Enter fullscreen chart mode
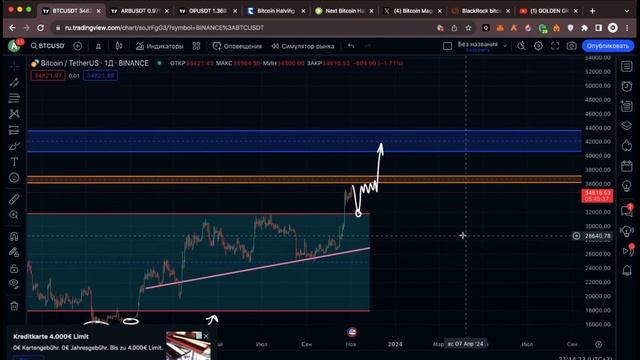 [555, 46]
